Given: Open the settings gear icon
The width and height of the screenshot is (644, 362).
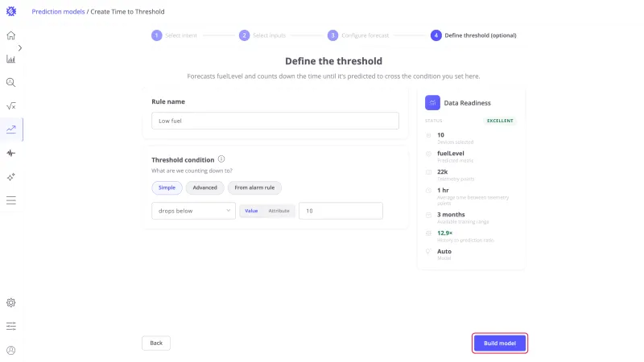Looking at the screenshot, I should (11, 303).
